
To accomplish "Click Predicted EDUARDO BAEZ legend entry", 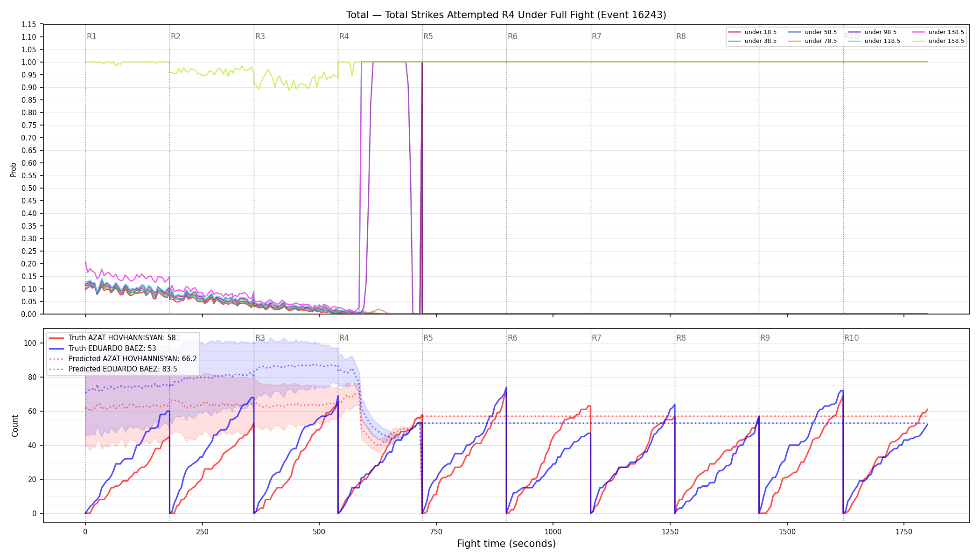I will click(113, 369).
